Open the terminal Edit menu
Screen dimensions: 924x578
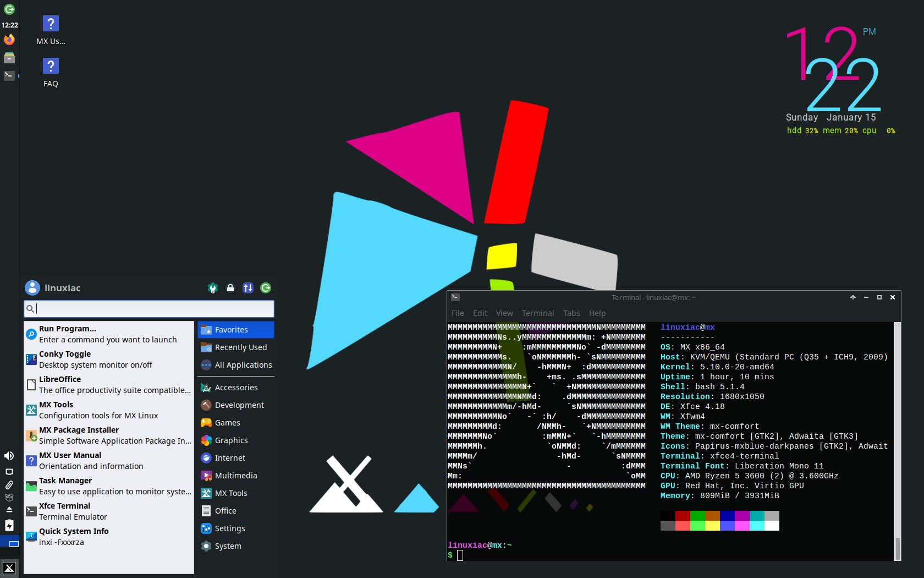(x=480, y=313)
